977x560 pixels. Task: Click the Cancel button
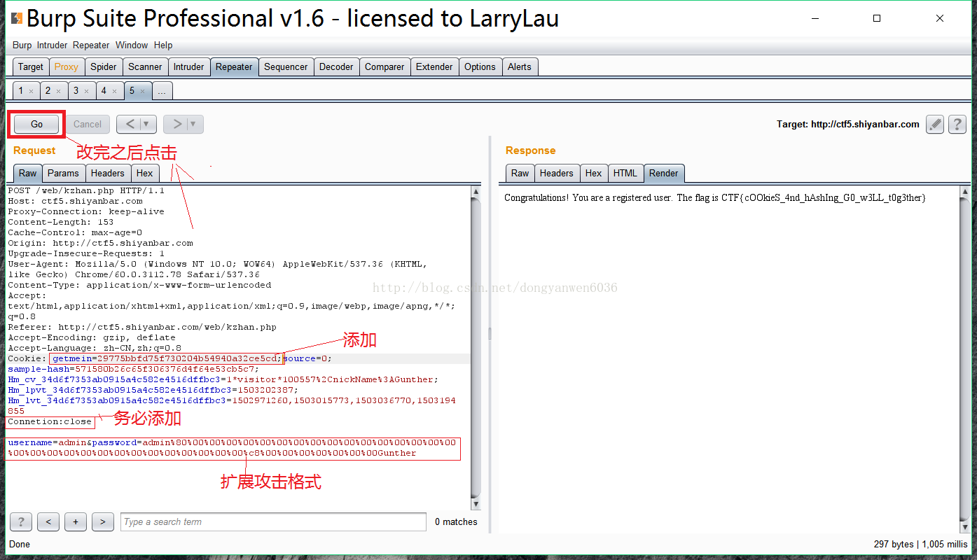click(x=88, y=124)
